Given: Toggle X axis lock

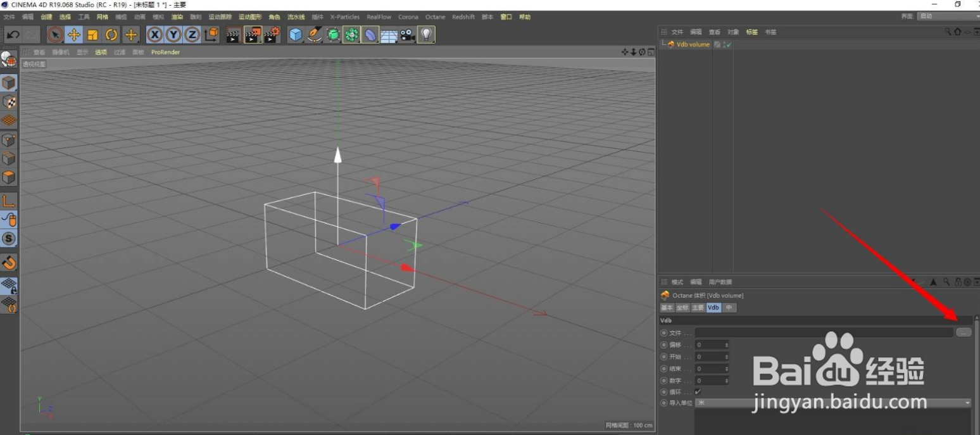Looking at the screenshot, I should 154,35.
